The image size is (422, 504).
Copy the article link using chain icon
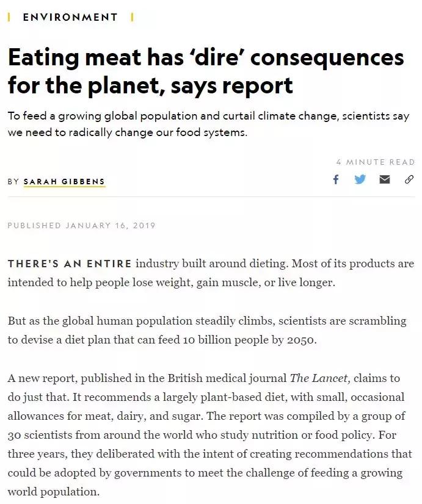point(409,179)
